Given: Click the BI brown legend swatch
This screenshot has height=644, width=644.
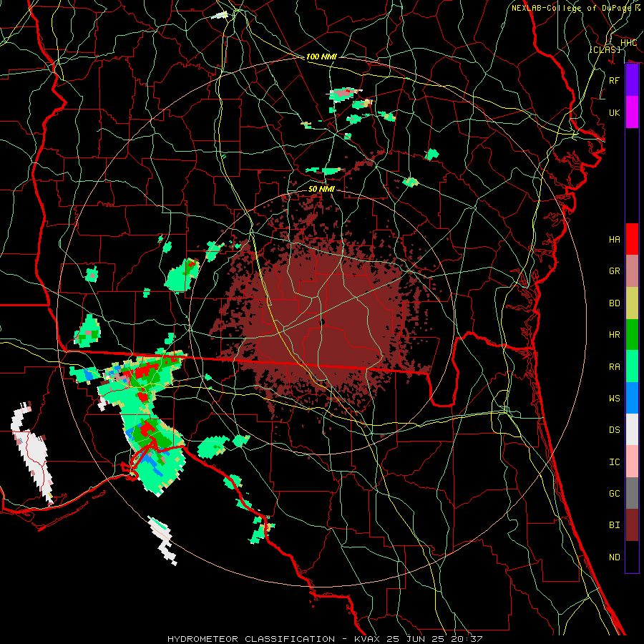Looking at the screenshot, I should tap(632, 525).
